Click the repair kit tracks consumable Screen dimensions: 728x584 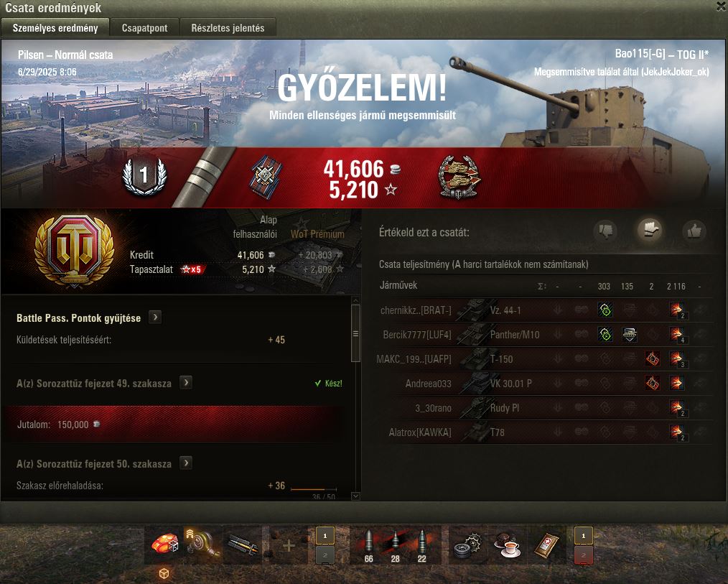click(468, 545)
